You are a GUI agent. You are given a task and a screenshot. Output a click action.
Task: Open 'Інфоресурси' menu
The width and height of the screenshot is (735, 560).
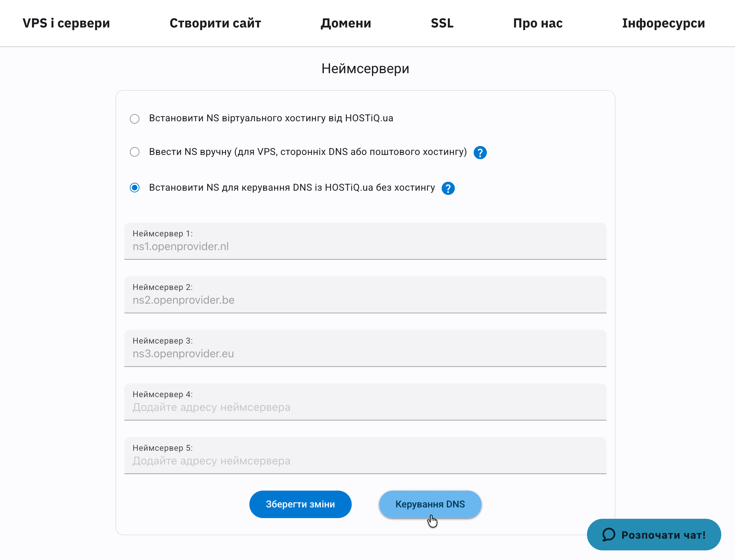[664, 23]
